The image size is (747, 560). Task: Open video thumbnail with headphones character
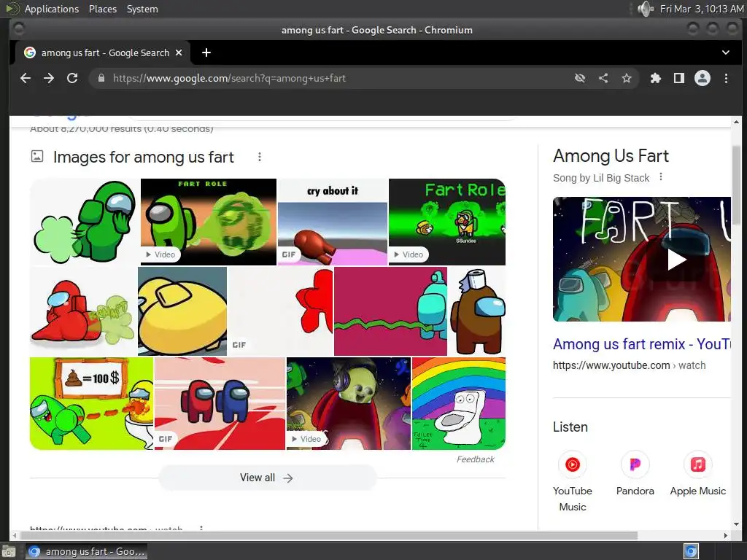click(x=348, y=403)
